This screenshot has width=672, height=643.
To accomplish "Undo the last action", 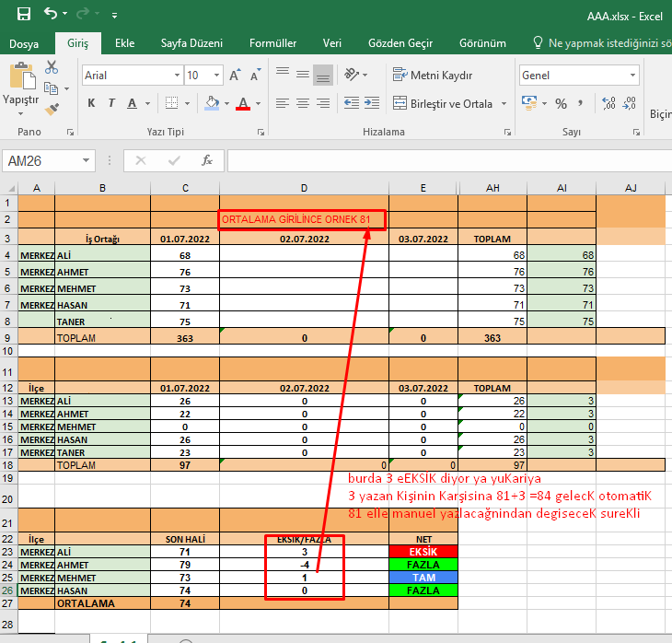I will pos(50,14).
